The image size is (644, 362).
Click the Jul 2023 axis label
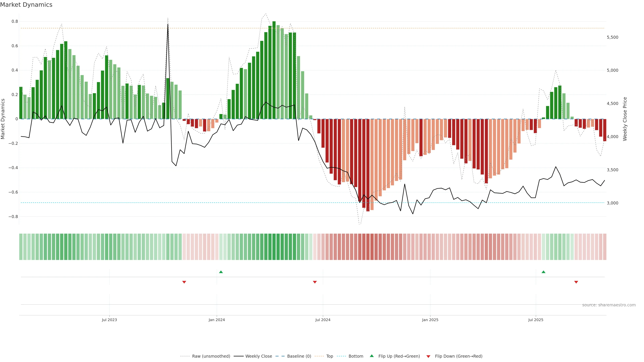tap(109, 320)
